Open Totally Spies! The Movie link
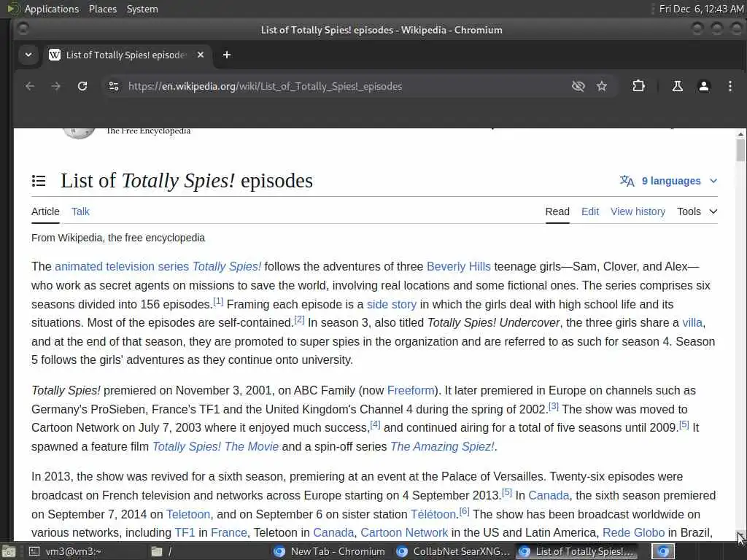747x560 pixels. [215, 447]
